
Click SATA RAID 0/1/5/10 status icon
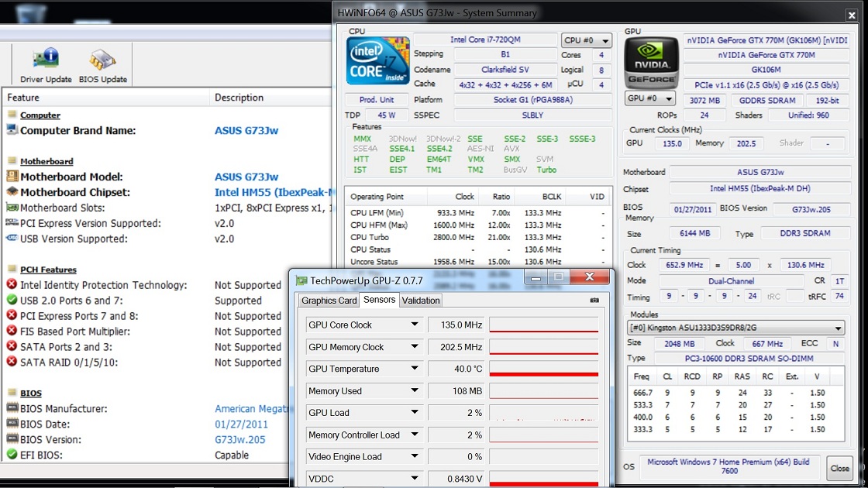tap(12, 362)
